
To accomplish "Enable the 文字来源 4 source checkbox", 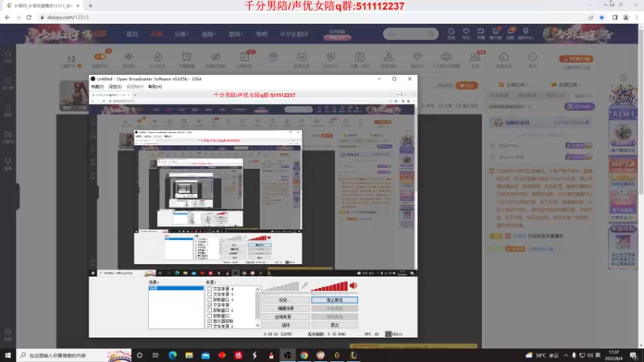I will click(210, 289).
